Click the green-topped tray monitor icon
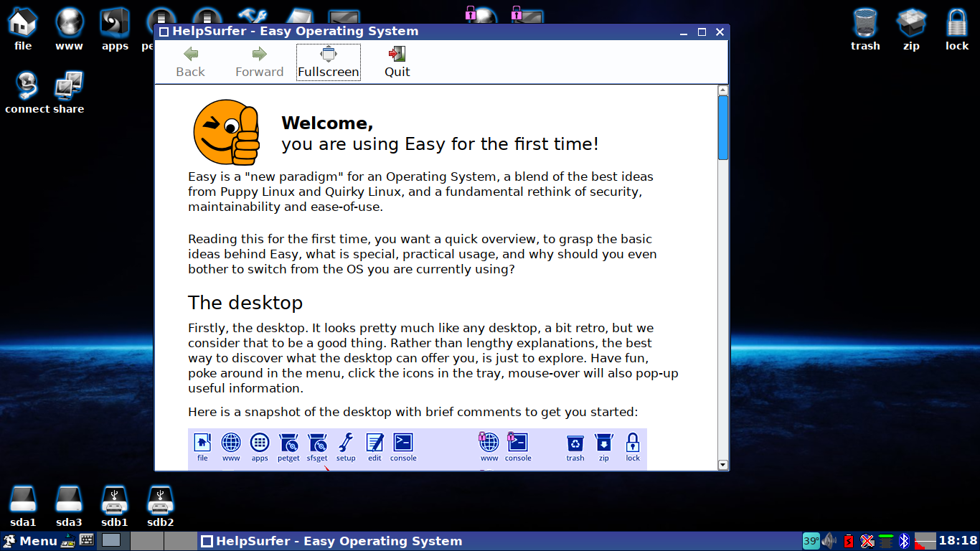This screenshot has width=980, height=551. point(886,541)
